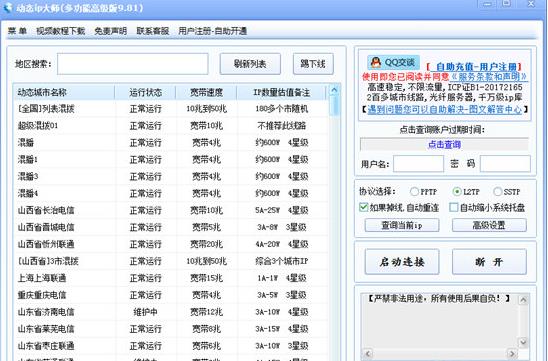Viewport: 548px width, 361px height.
Task: Open the 菜单 menu
Action: pyautogui.click(x=17, y=31)
